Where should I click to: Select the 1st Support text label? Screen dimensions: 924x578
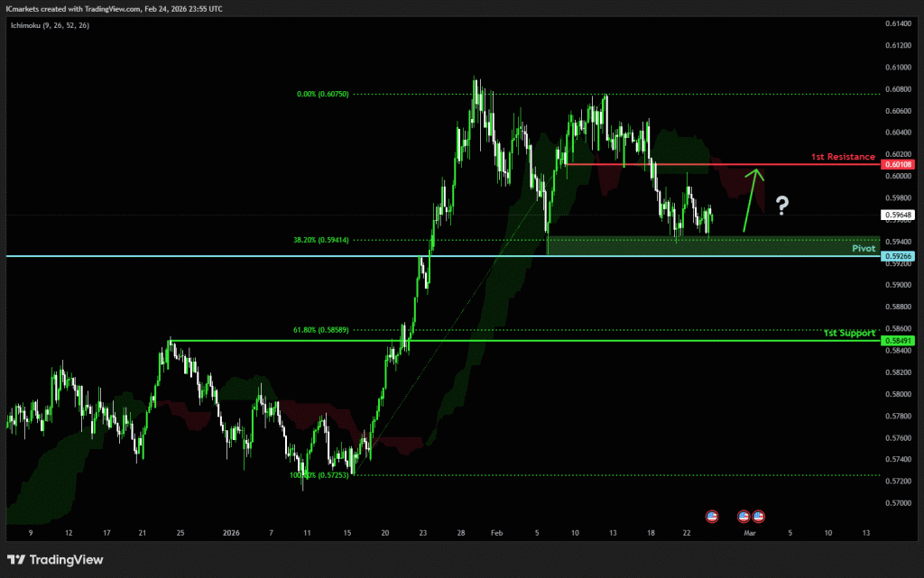pos(849,333)
